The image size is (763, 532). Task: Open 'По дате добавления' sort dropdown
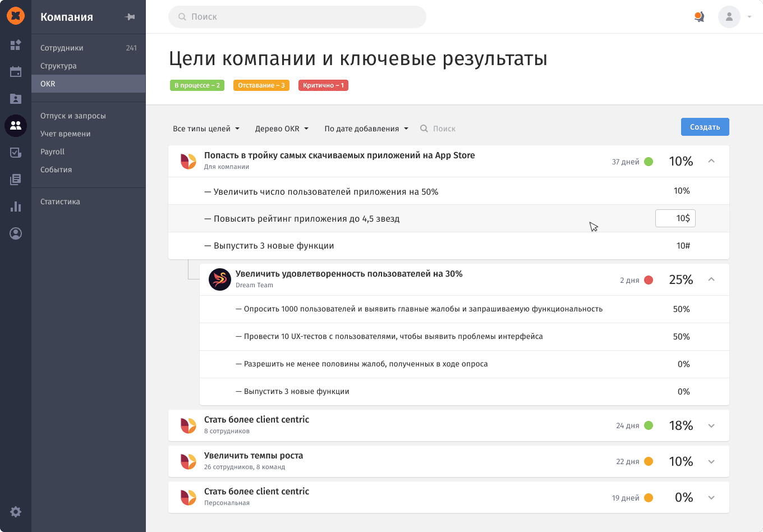pos(366,129)
